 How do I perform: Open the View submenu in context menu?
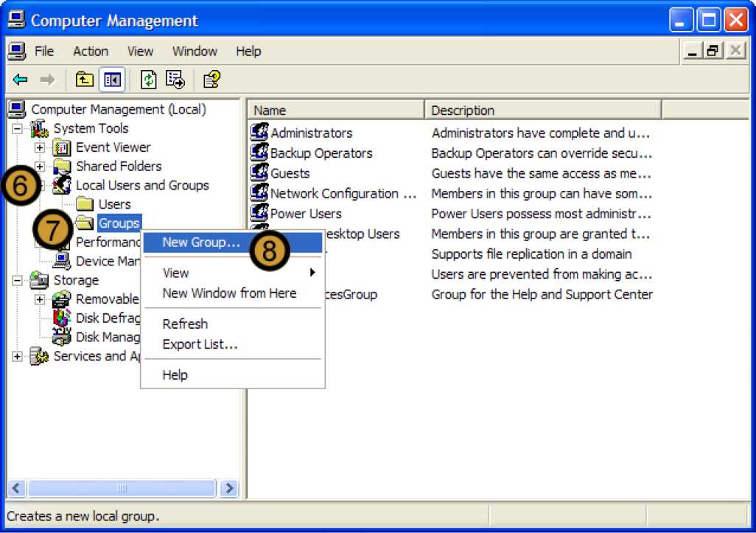coord(234,273)
